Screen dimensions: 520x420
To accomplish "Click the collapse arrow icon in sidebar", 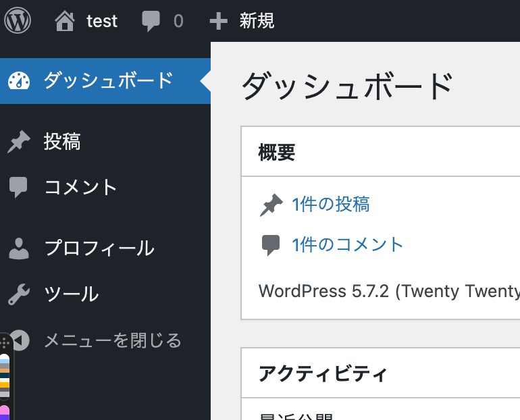I will pos(20,340).
